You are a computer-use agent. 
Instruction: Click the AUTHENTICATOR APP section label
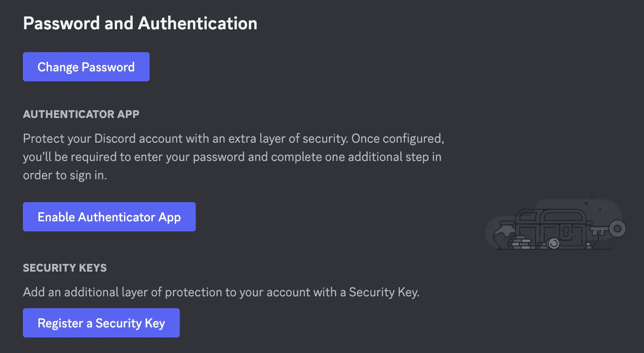(80, 114)
